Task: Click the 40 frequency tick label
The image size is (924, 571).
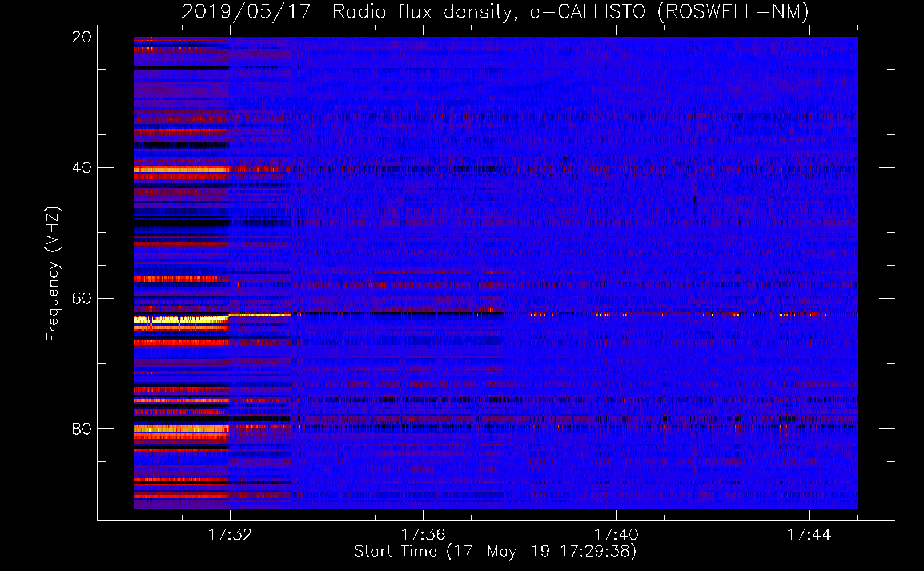Action: pos(82,168)
